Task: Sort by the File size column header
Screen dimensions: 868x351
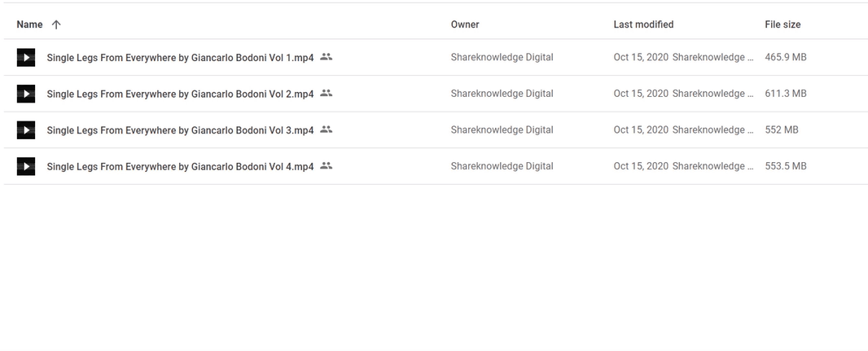Action: [783, 24]
